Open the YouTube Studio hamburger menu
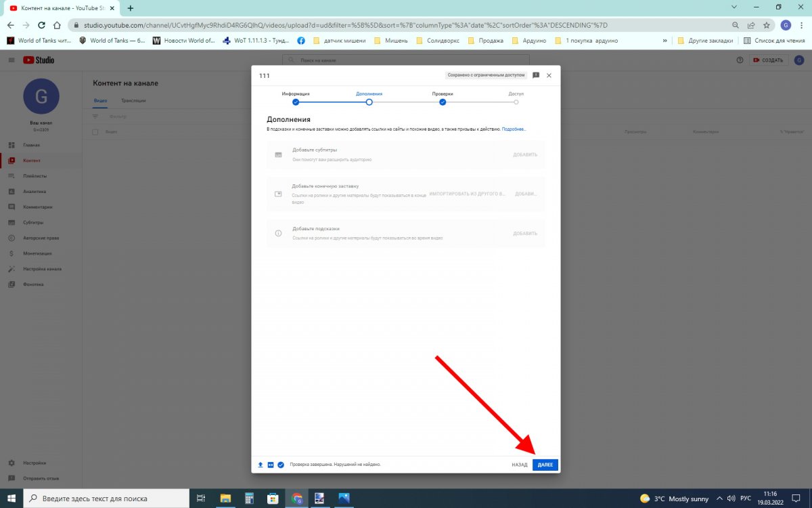 [x=12, y=60]
